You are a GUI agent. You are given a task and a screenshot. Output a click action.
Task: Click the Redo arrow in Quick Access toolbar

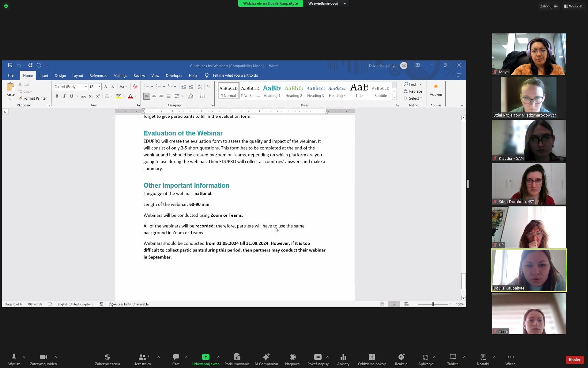click(30, 65)
